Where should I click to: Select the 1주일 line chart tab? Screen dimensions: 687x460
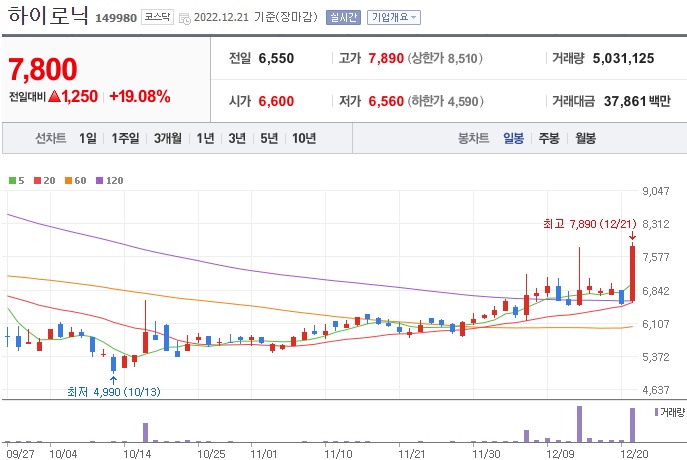point(125,138)
